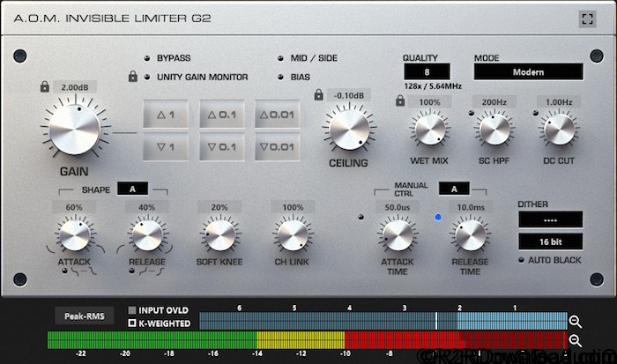Click the CH Link knob
Screen dimensions: 617x364
[293, 235]
